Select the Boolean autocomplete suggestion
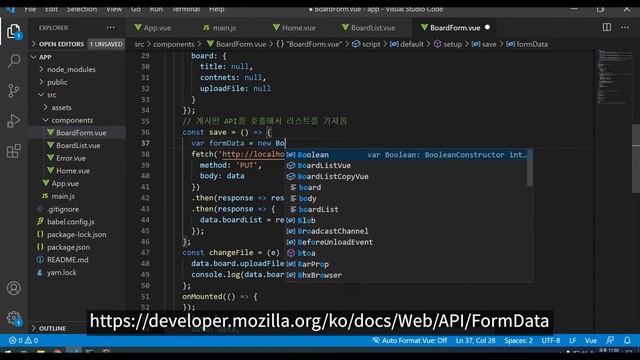 click(x=406, y=155)
